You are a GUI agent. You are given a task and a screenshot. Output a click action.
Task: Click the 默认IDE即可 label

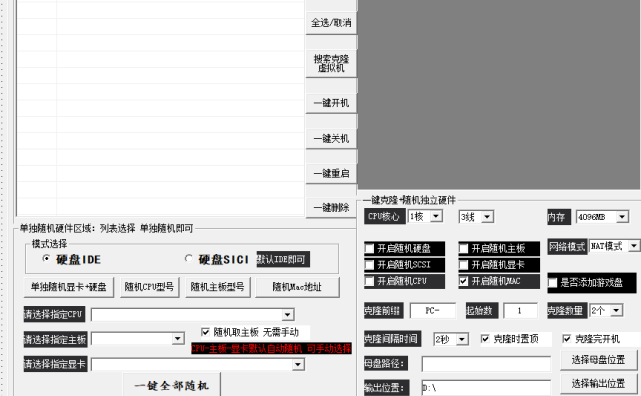pyautogui.click(x=283, y=260)
